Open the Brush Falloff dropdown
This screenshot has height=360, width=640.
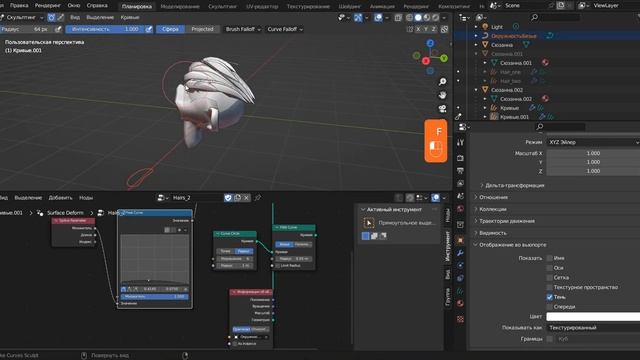click(243, 29)
